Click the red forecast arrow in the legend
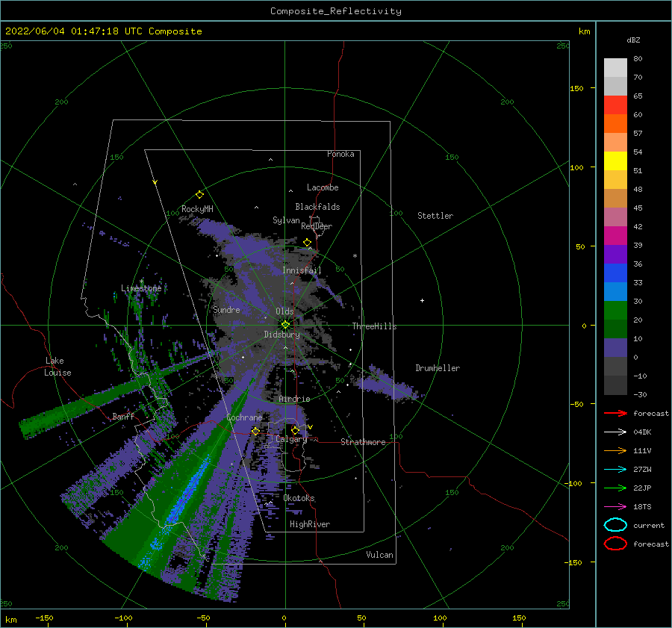Image resolution: width=672 pixels, height=628 pixels. click(615, 413)
